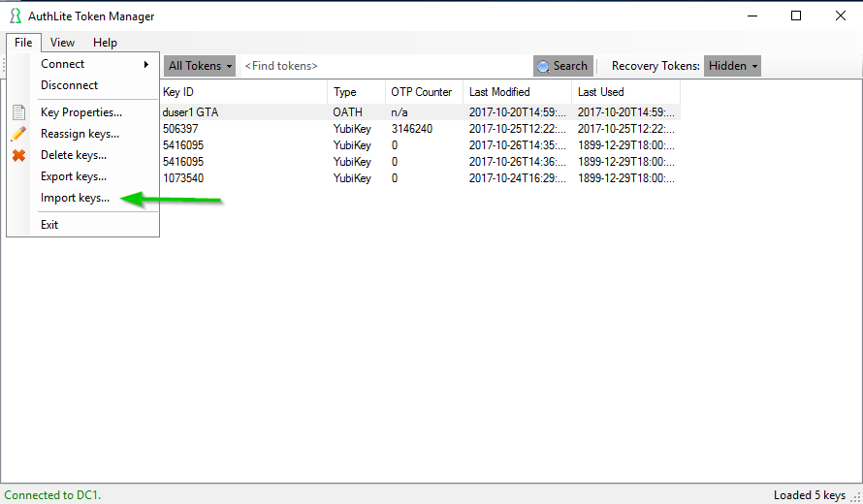Maximize the Token Manager window
Image resolution: width=863 pixels, height=504 pixels.
point(796,16)
